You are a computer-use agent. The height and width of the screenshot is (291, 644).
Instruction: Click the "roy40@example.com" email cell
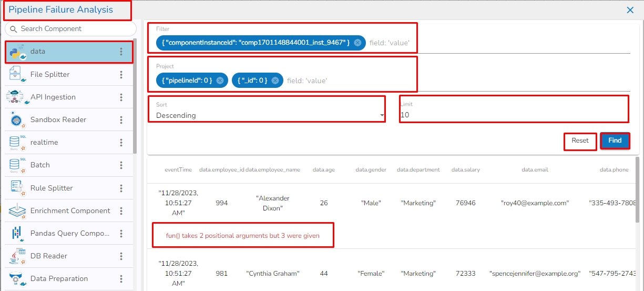click(535, 203)
